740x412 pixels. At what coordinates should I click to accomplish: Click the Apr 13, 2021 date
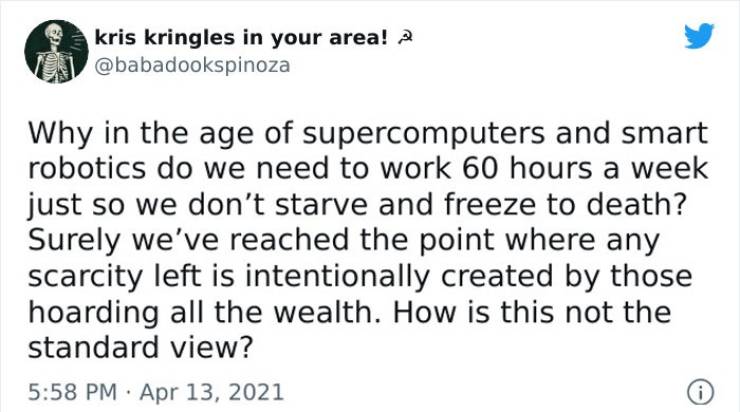click(x=212, y=392)
